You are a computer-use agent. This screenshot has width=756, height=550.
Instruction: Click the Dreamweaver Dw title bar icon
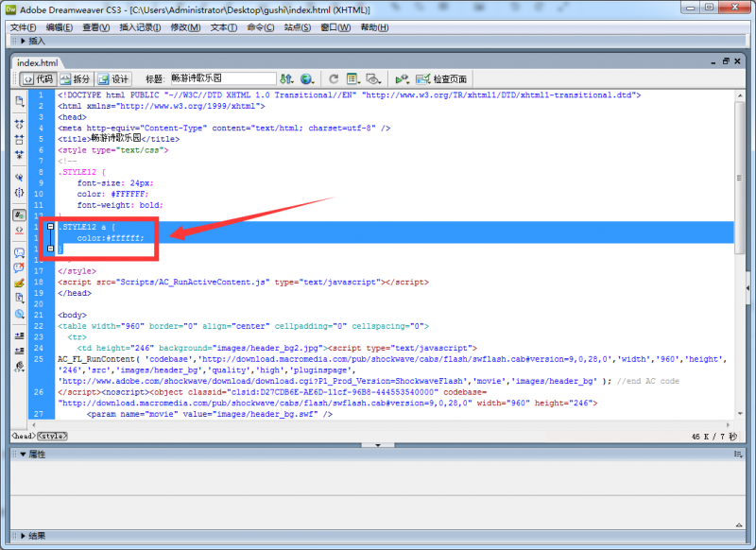coord(10,9)
